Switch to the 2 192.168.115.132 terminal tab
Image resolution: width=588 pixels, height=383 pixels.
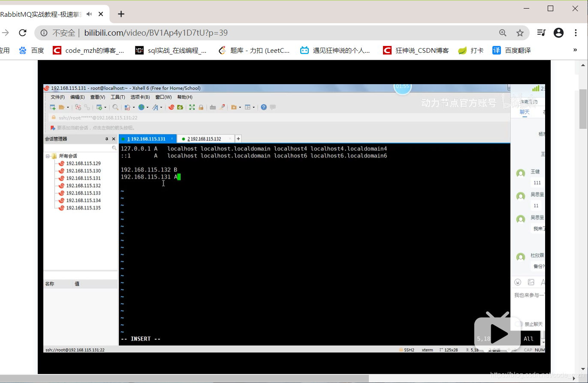pyautogui.click(x=205, y=139)
